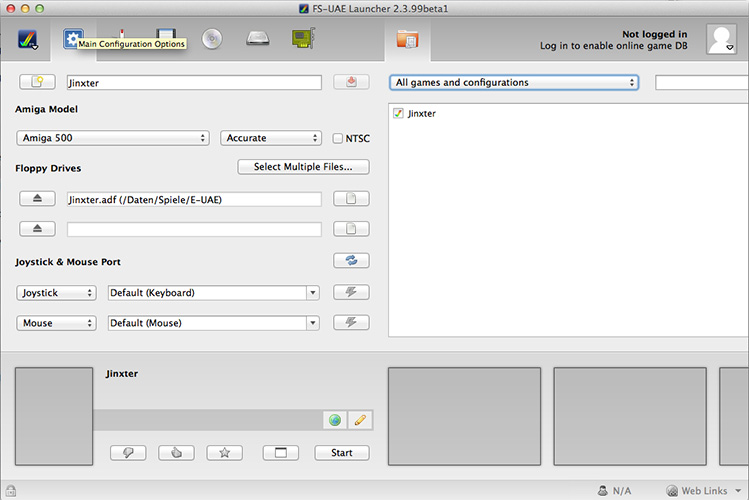Eject the first floppy drive
The image size is (749, 500).
click(x=37, y=199)
